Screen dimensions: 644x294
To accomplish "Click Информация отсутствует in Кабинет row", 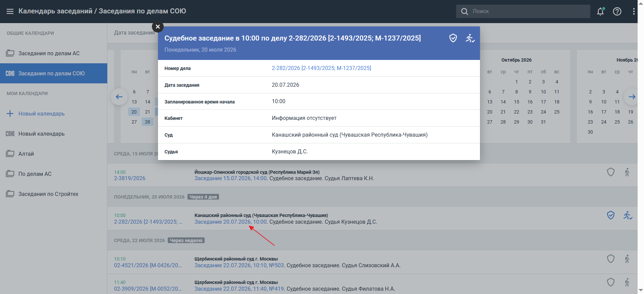I will click(304, 118).
